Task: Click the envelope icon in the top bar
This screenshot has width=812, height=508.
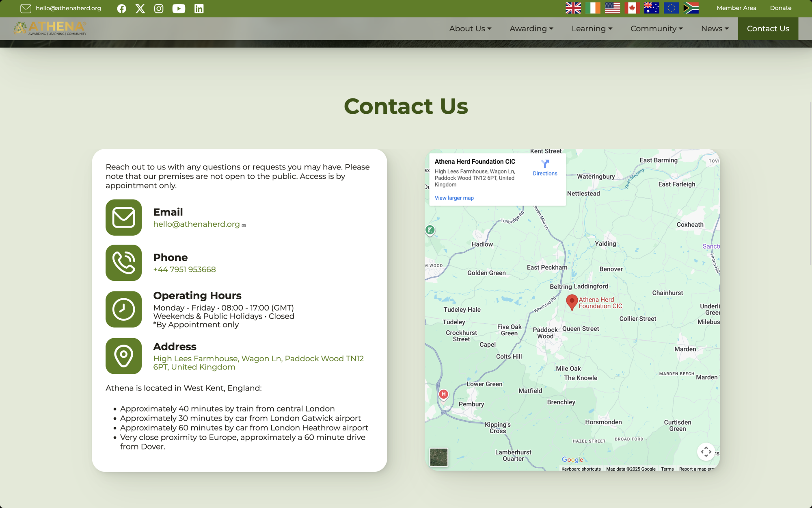Action: click(26, 8)
